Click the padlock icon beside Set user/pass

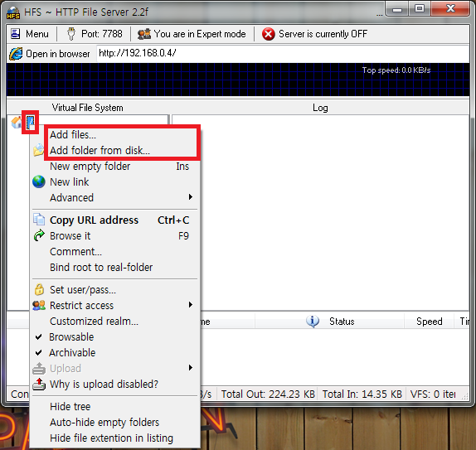point(39,289)
